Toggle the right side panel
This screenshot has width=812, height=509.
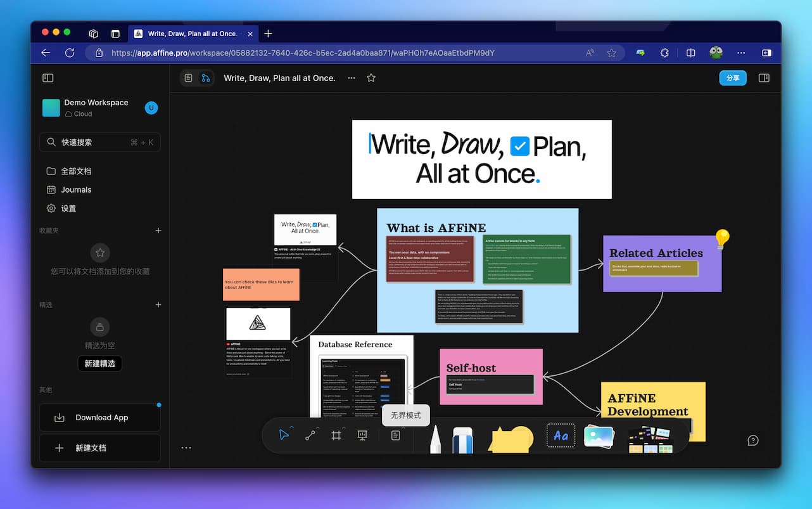tap(764, 78)
